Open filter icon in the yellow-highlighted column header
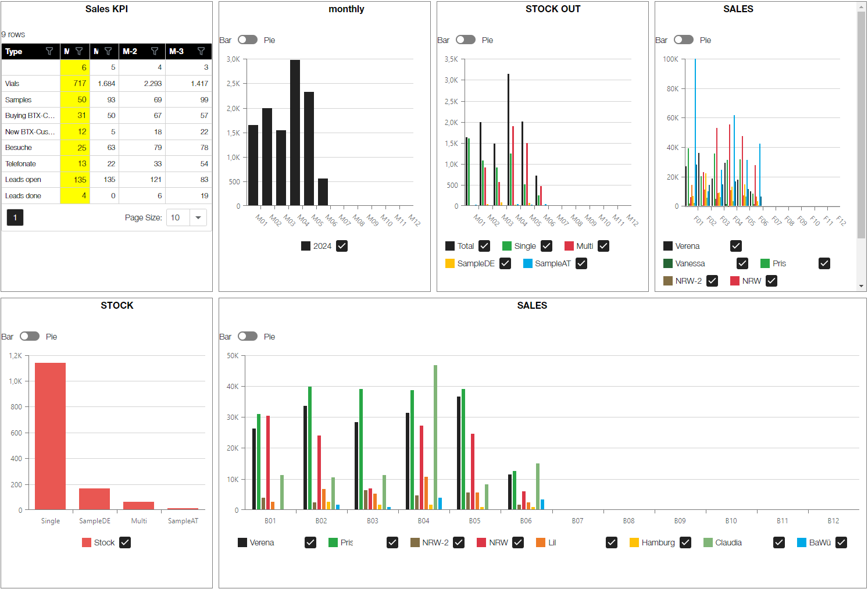Screen dimensions: 868x589 pos(79,51)
